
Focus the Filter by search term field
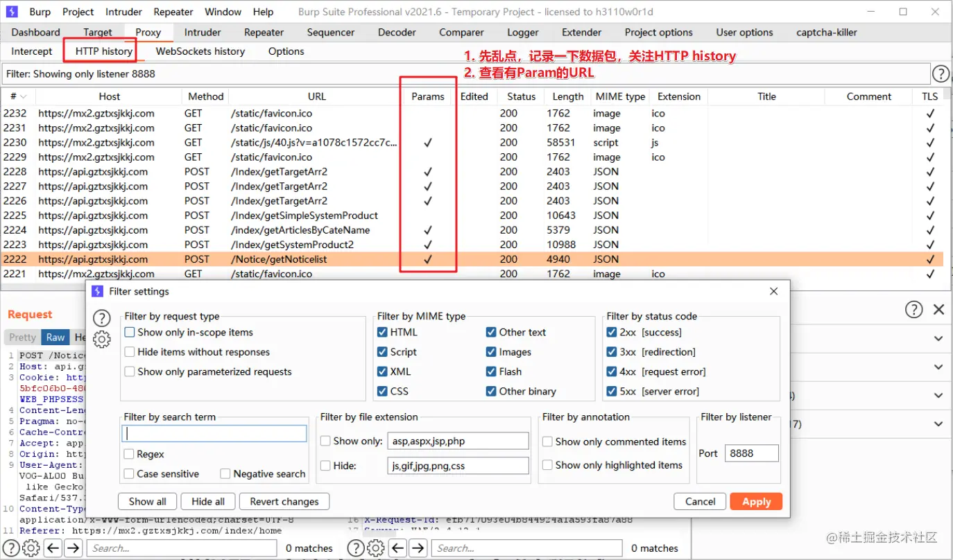[214, 434]
